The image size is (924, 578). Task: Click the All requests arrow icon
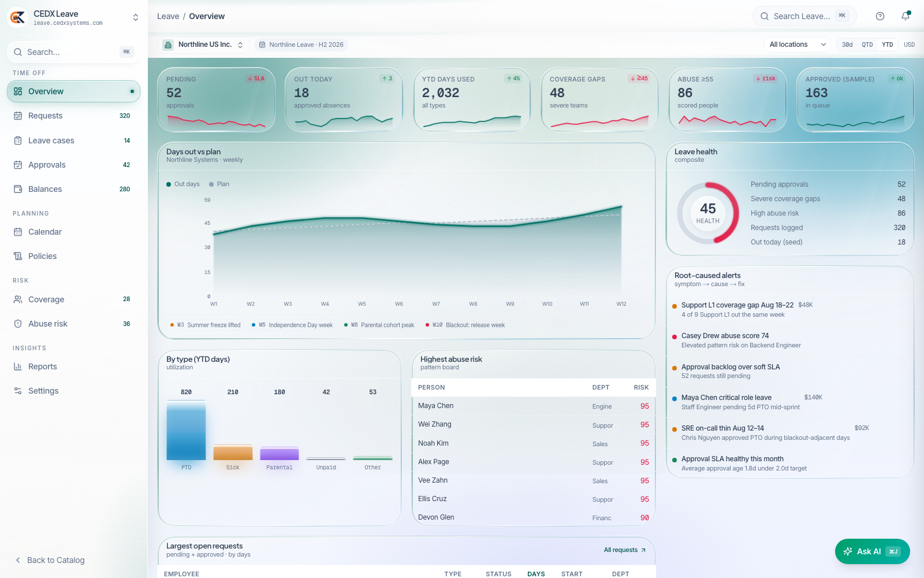(643, 550)
